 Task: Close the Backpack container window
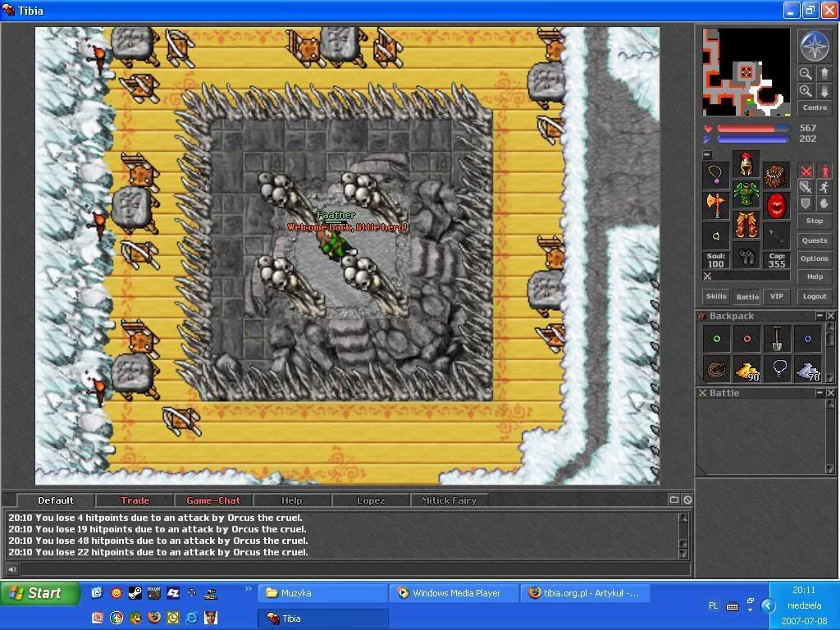pos(830,316)
